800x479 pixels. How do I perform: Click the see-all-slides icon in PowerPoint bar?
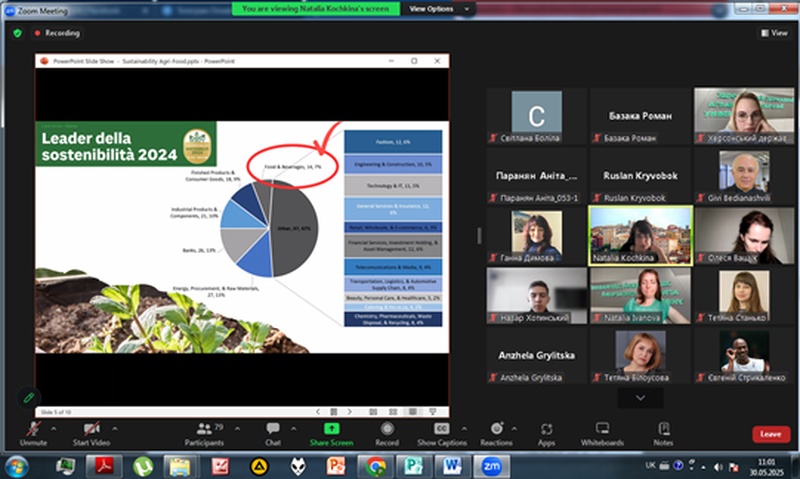pyautogui.click(x=334, y=412)
